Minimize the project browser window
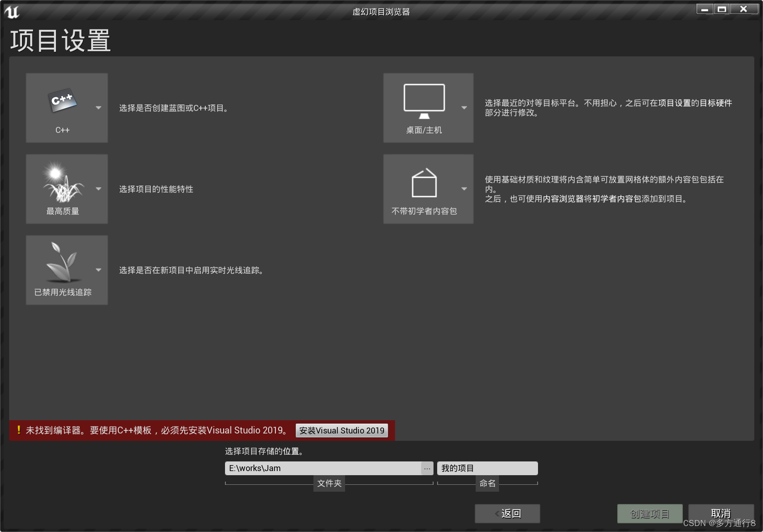763x532 pixels. (705, 9)
